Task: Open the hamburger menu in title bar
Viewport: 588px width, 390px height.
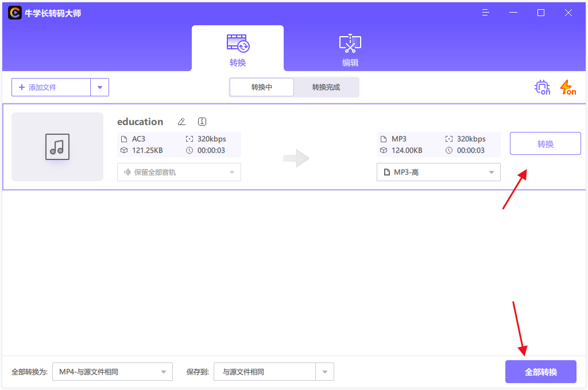Action: (486, 13)
